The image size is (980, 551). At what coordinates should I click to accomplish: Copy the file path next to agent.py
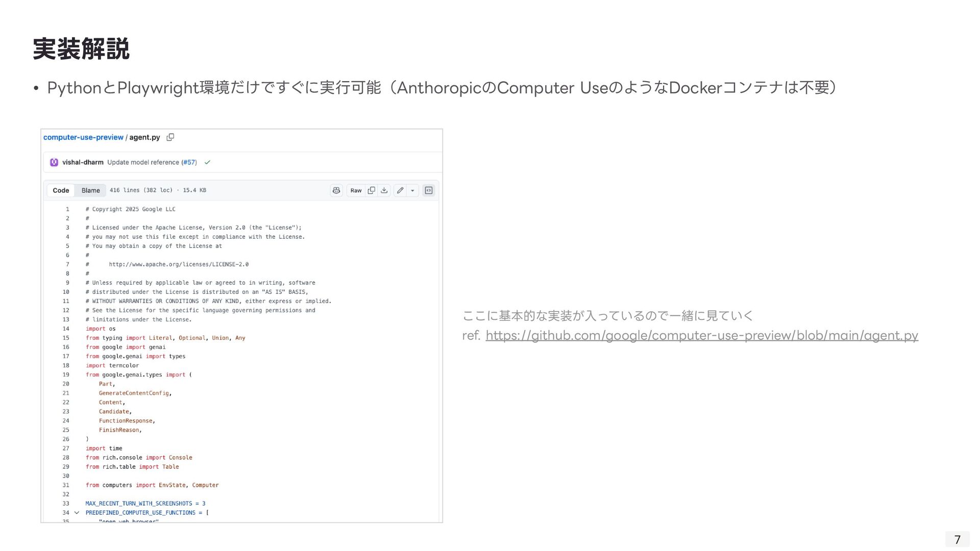point(170,137)
